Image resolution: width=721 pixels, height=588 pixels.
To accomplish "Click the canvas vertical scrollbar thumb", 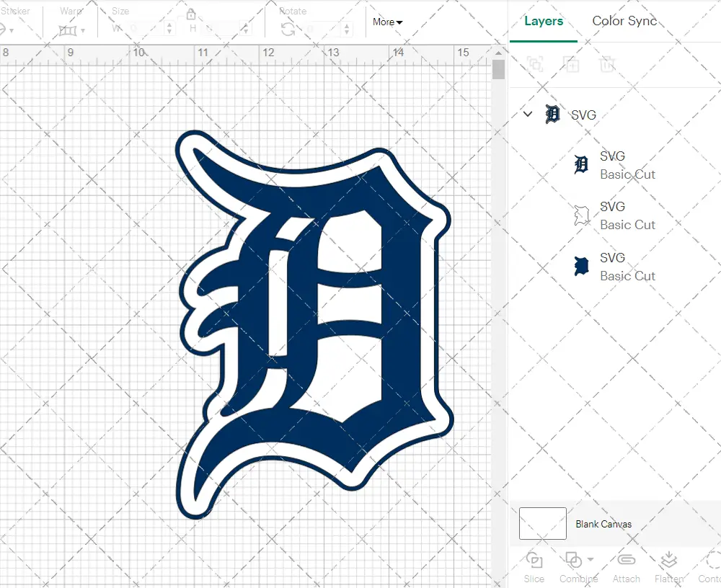I will [x=498, y=69].
